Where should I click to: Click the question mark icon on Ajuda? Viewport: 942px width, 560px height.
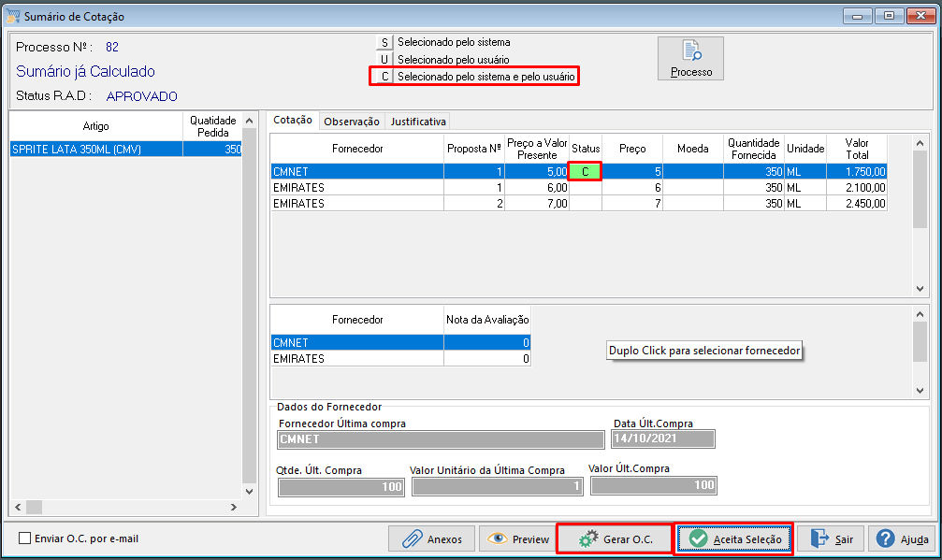click(x=885, y=538)
